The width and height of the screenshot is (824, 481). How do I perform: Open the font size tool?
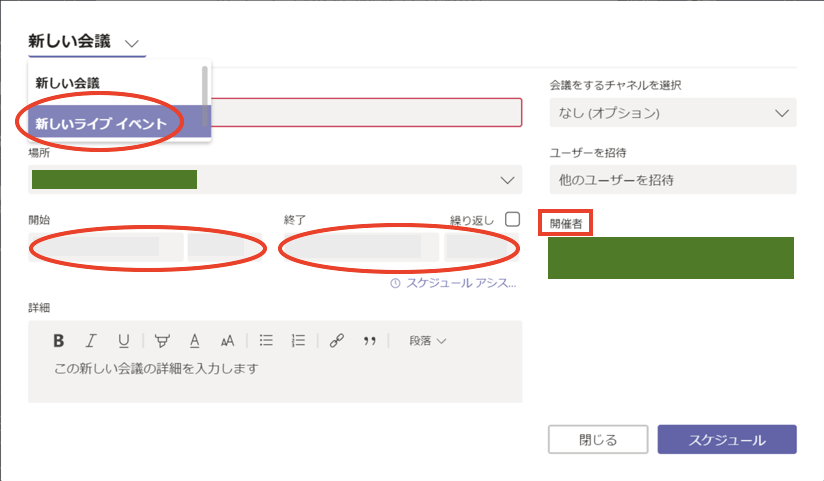[x=227, y=340]
